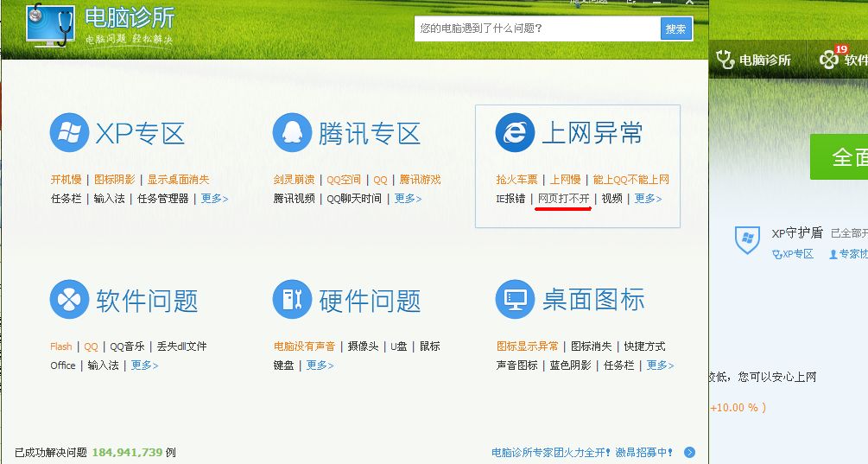Select 上网慢 link
The image size is (868, 464).
(x=565, y=180)
